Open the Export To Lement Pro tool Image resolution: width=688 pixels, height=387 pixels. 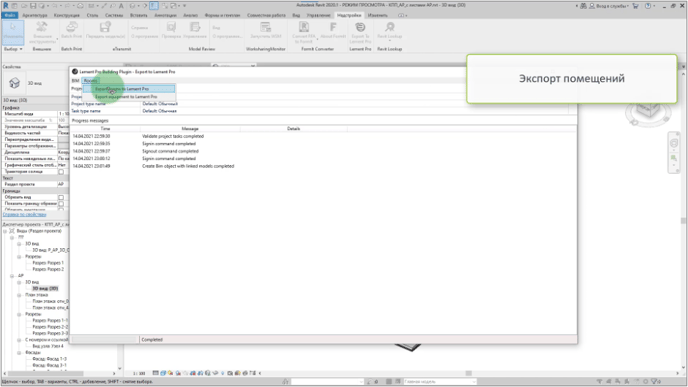(x=360, y=32)
